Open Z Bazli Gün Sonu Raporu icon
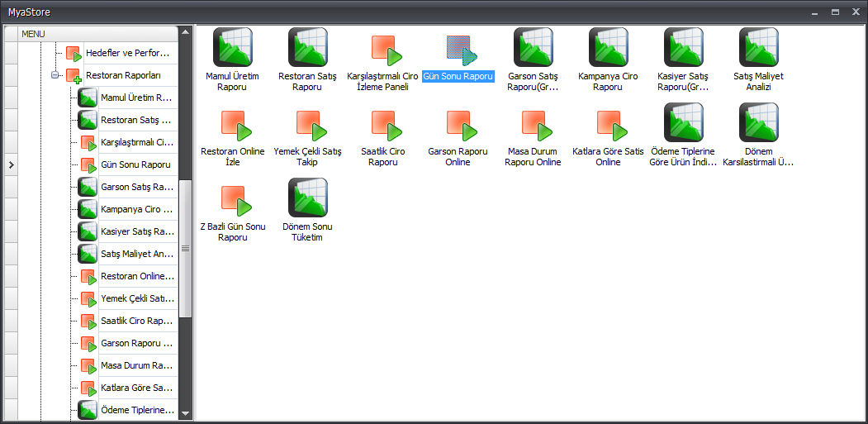 pyautogui.click(x=236, y=201)
